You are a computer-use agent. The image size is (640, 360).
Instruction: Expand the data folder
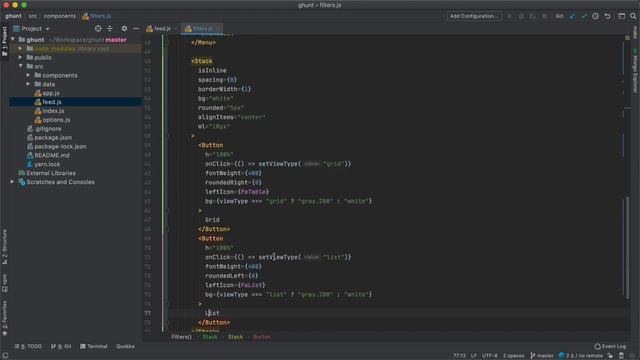(x=29, y=84)
